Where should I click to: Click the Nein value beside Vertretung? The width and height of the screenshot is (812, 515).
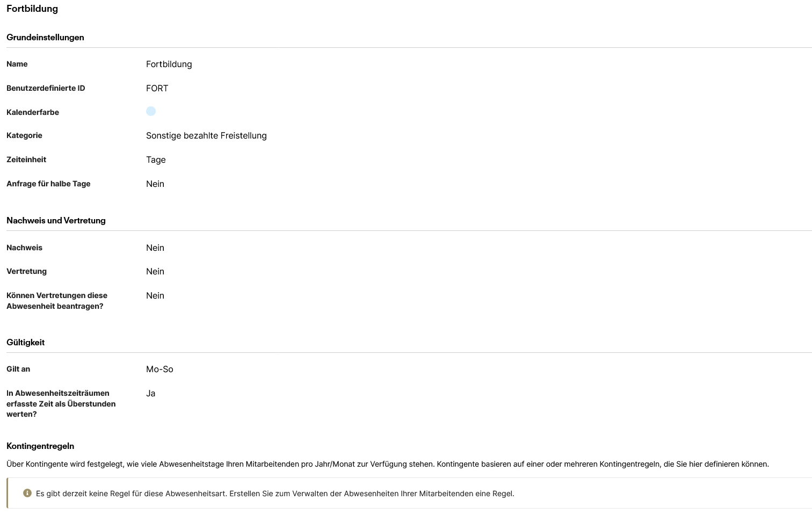coord(155,271)
